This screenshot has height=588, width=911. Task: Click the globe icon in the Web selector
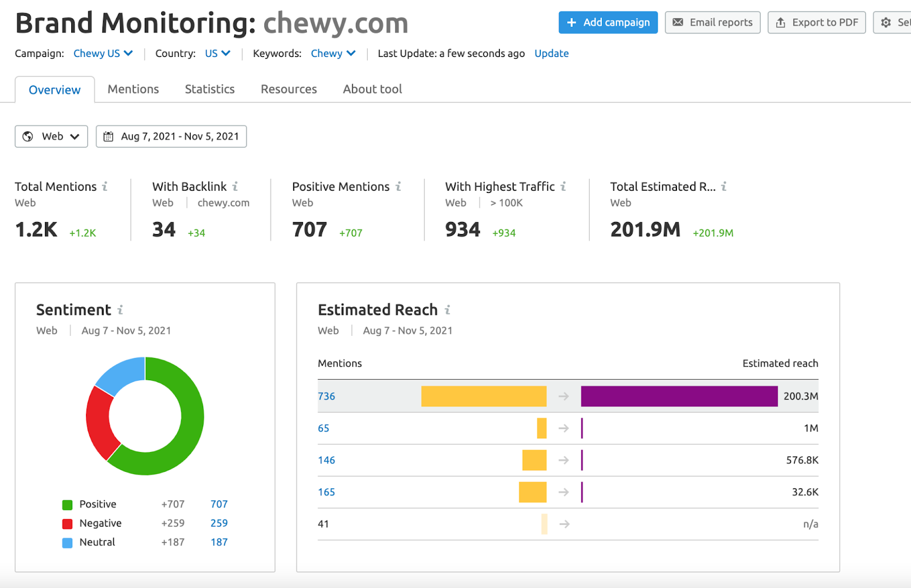pos(27,137)
